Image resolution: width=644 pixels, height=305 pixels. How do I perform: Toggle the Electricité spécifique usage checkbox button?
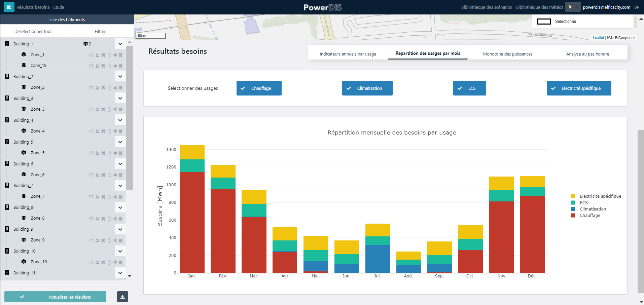pos(579,88)
